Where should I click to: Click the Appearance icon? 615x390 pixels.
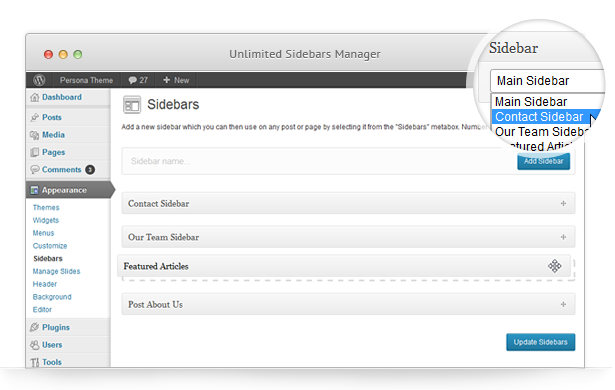point(35,190)
